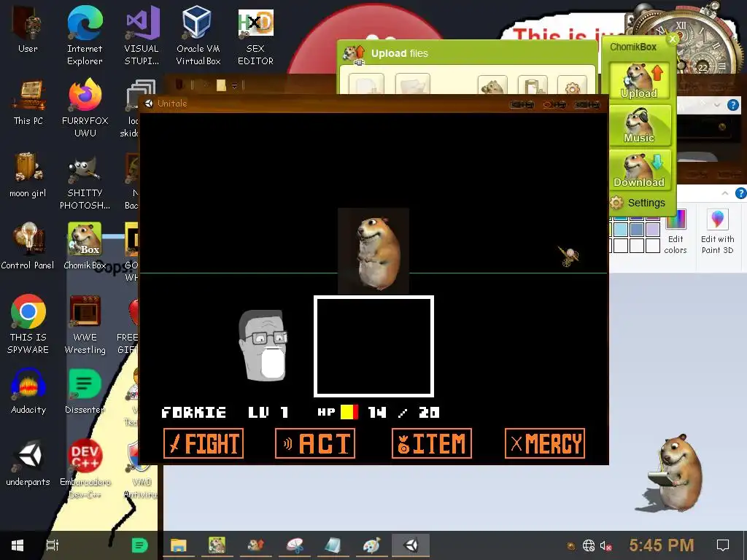Screen dimensions: 747x560
Task: Choose the MERCY button in Unitale
Action: coord(544,443)
